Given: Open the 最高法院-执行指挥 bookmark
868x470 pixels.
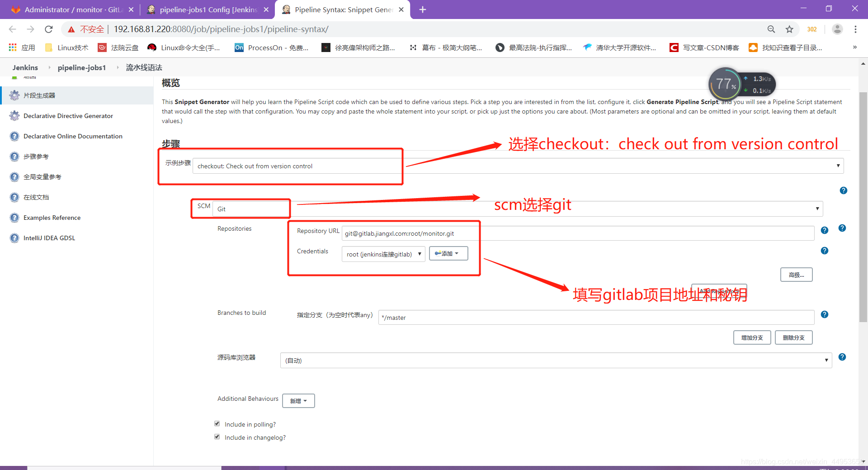Looking at the screenshot, I should (x=534, y=47).
